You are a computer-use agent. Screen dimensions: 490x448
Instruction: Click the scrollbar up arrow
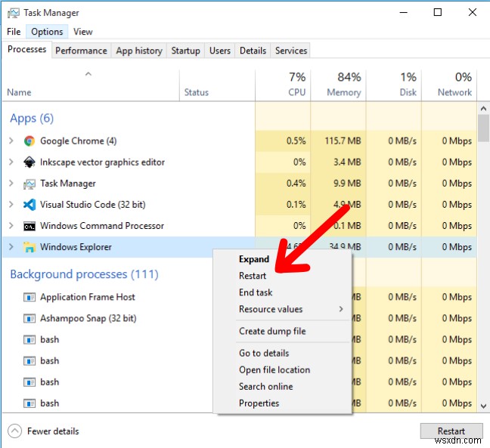[x=483, y=109]
